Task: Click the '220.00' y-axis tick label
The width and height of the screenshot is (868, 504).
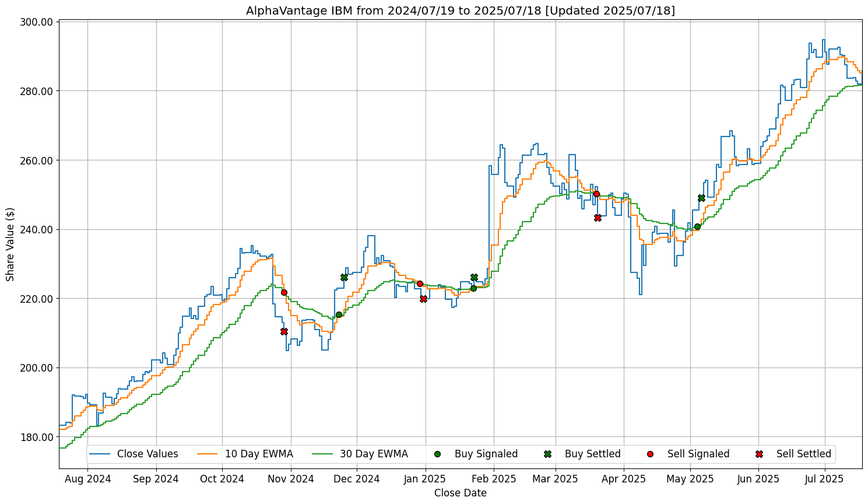Action: coord(37,299)
